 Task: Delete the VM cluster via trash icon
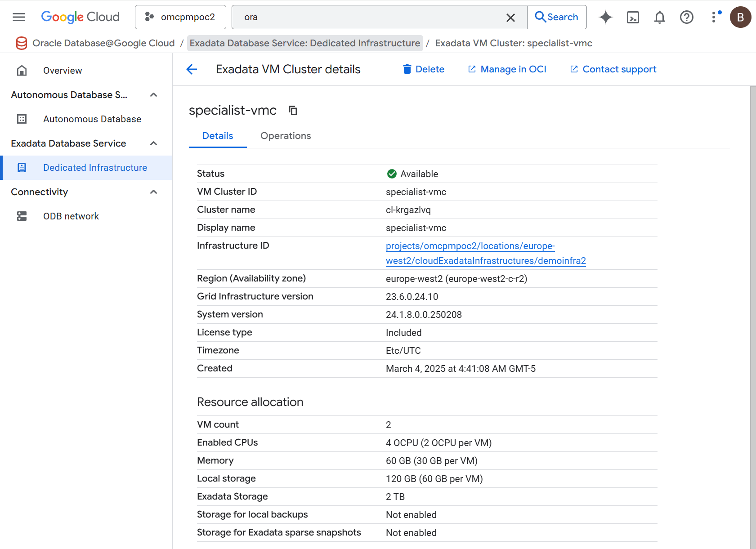407,69
